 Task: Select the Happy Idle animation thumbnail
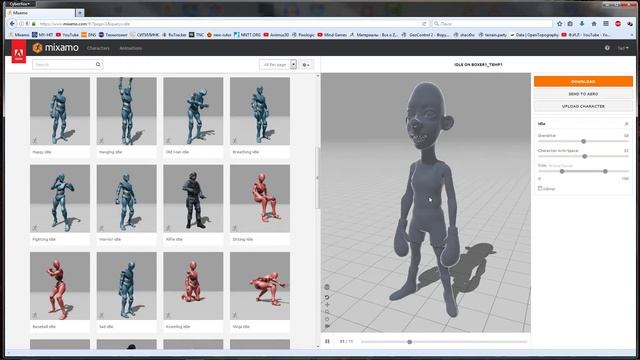(x=60, y=111)
